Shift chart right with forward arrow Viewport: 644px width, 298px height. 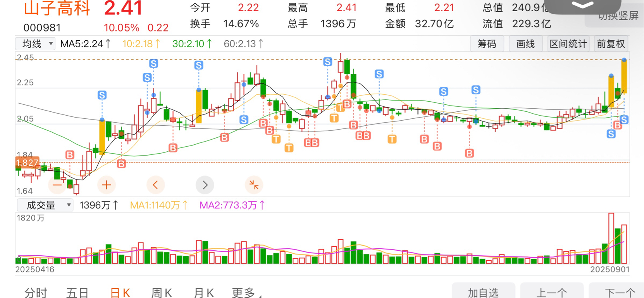click(x=205, y=185)
